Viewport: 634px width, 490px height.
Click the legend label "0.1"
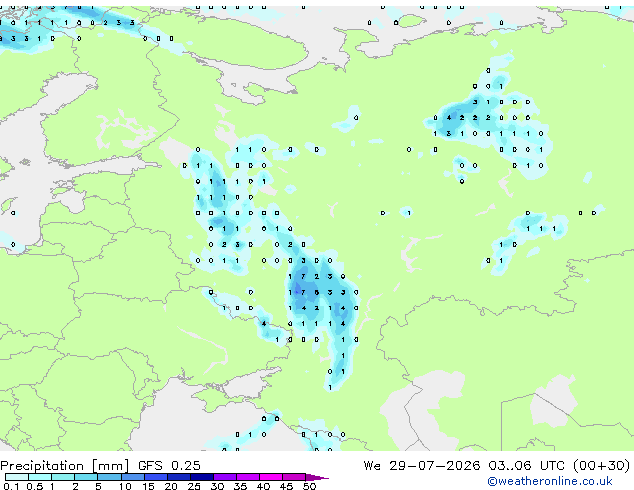11,486
